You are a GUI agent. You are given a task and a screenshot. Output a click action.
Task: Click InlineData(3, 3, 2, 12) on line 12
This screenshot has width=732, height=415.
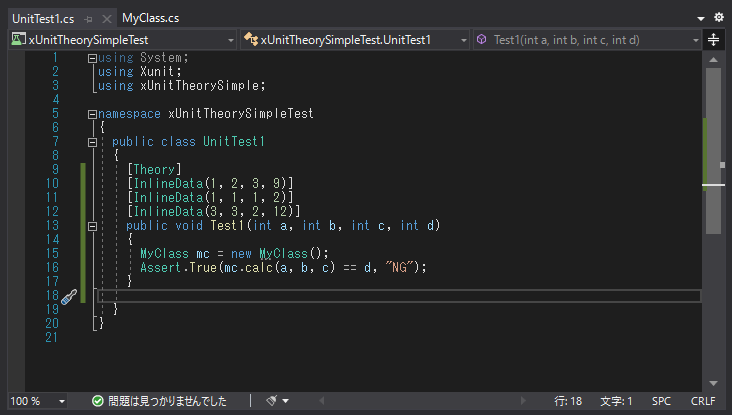[213, 211]
